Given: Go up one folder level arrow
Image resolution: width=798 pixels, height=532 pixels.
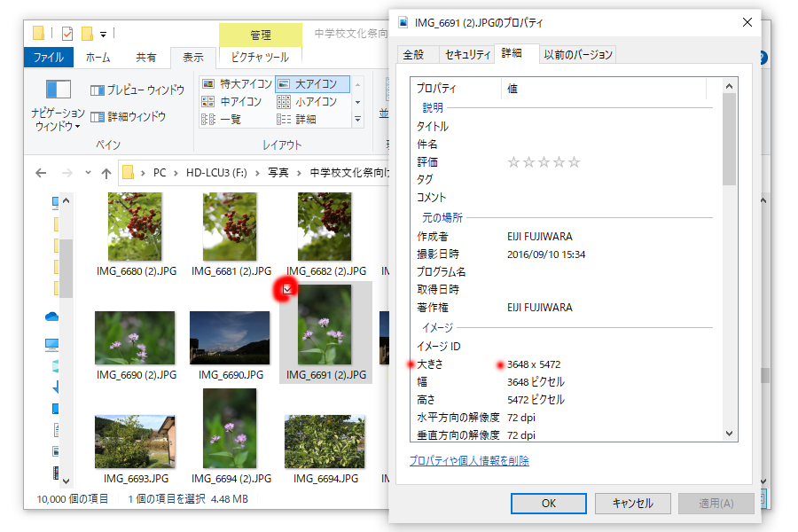Looking at the screenshot, I should tap(106, 173).
